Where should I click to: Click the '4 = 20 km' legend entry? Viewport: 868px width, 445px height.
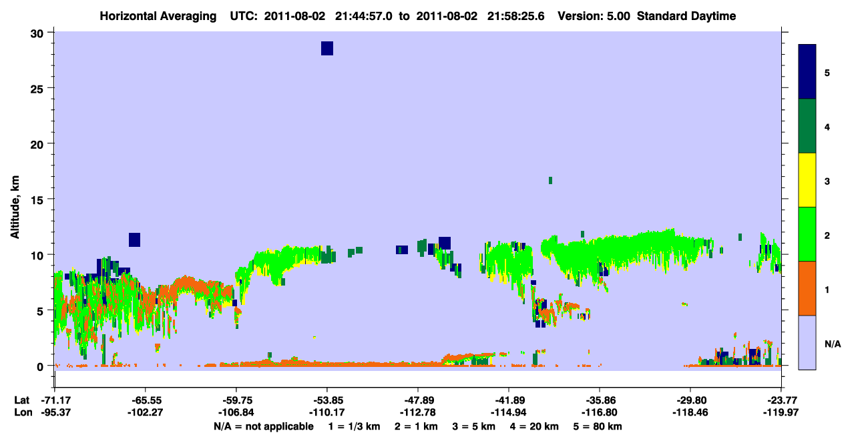[534, 426]
